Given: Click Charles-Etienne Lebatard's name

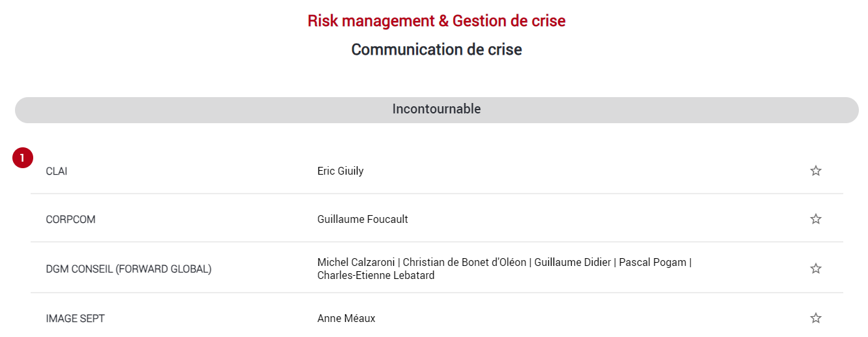Looking at the screenshot, I should [376, 275].
